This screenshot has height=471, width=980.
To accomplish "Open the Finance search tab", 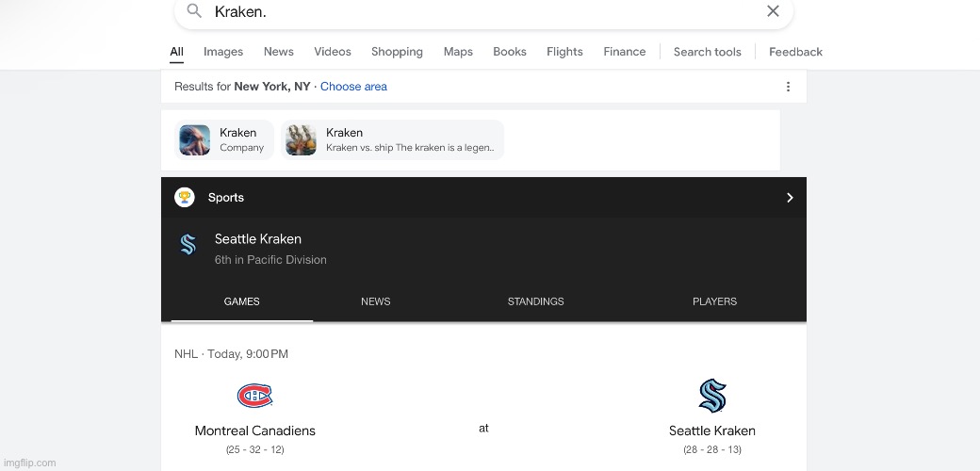I will click(x=625, y=52).
